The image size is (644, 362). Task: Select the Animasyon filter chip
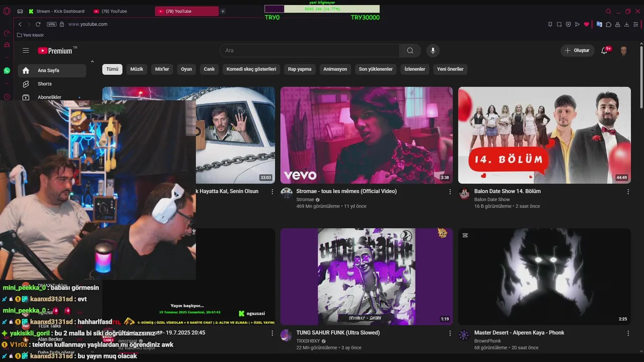coord(335,69)
